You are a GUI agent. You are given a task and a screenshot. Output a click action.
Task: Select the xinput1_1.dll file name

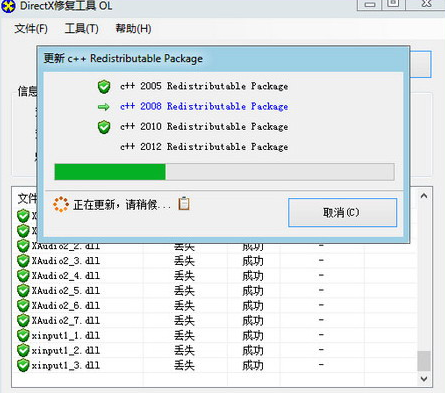tap(66, 336)
